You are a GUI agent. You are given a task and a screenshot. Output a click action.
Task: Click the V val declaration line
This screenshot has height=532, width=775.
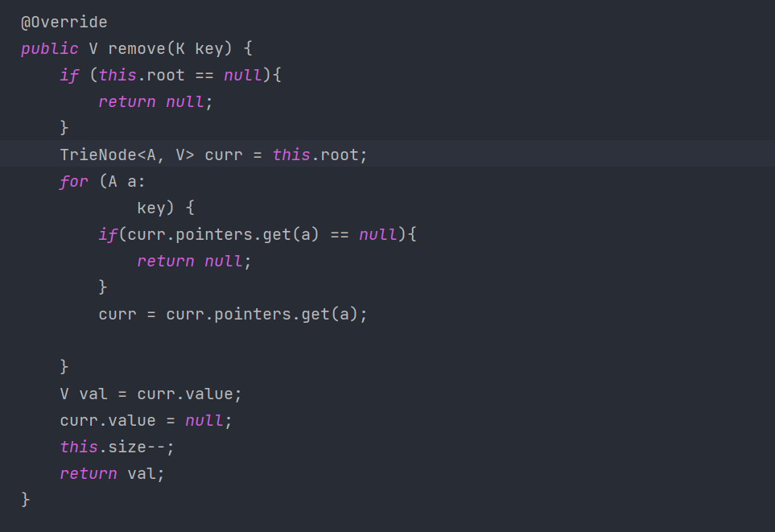pos(150,394)
